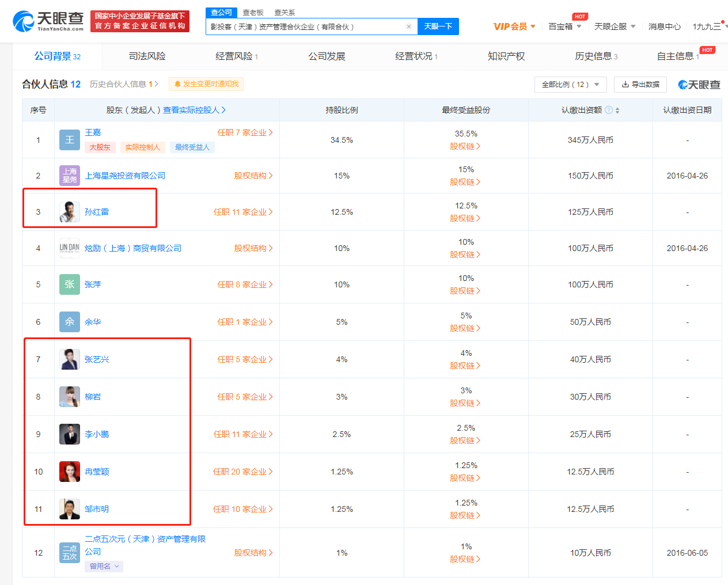Open 上海星尧投资有限公司 company link
The width and height of the screenshot is (728, 585).
pos(125,176)
